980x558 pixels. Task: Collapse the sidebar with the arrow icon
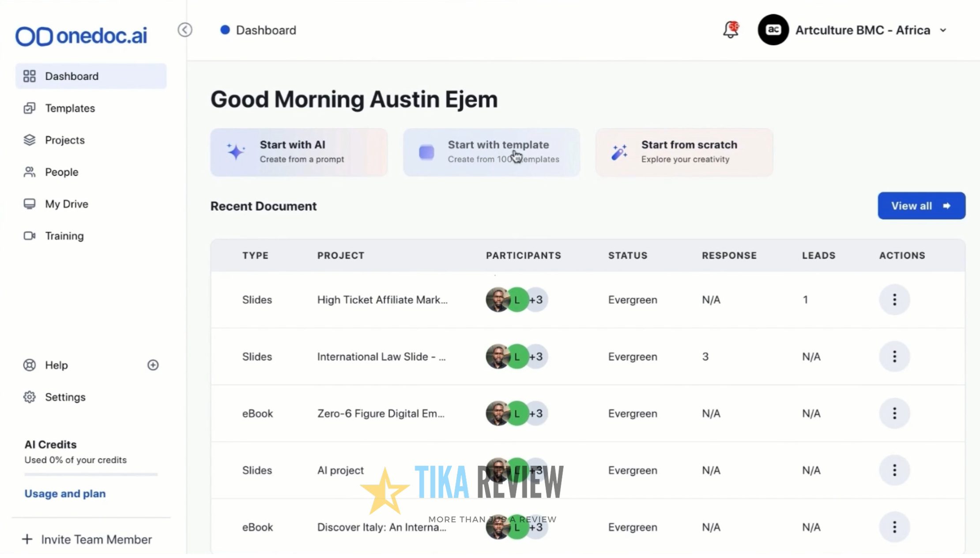click(185, 30)
